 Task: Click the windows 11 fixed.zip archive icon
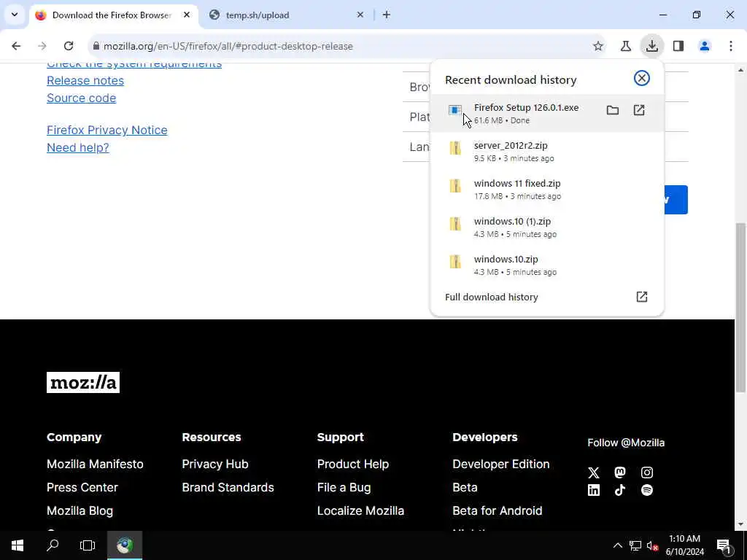[x=455, y=185]
